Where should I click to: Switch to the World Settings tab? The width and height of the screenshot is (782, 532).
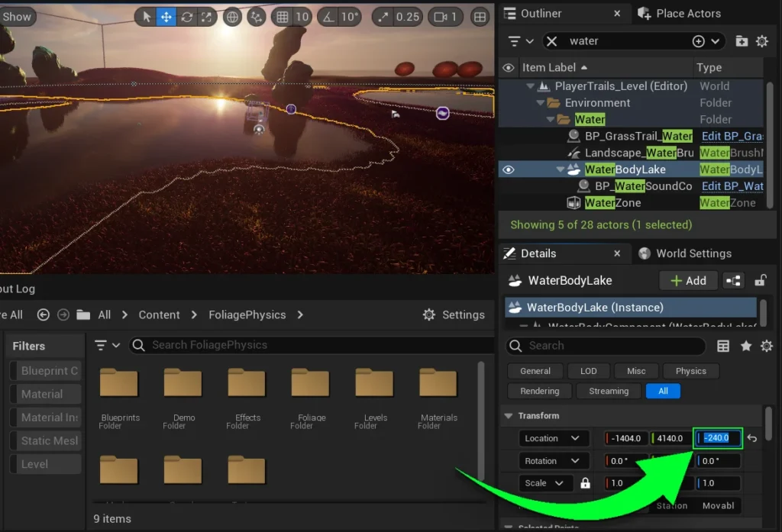pos(685,253)
